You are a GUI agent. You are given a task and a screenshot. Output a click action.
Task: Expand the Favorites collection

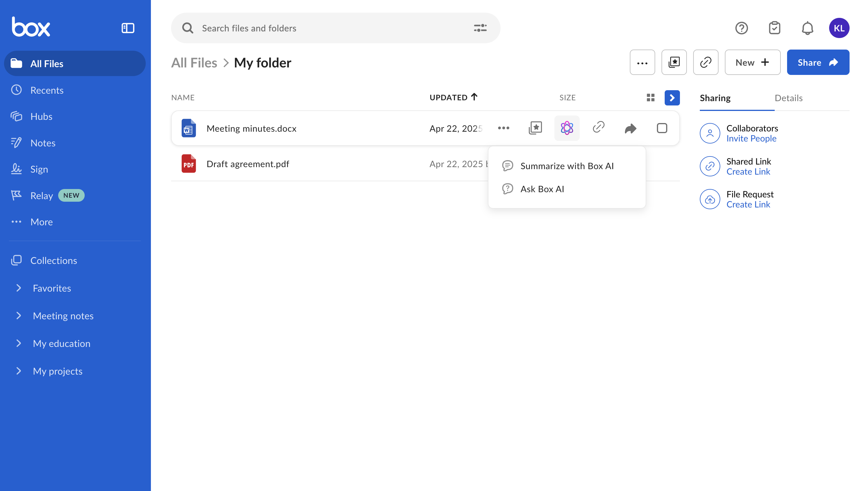click(19, 288)
